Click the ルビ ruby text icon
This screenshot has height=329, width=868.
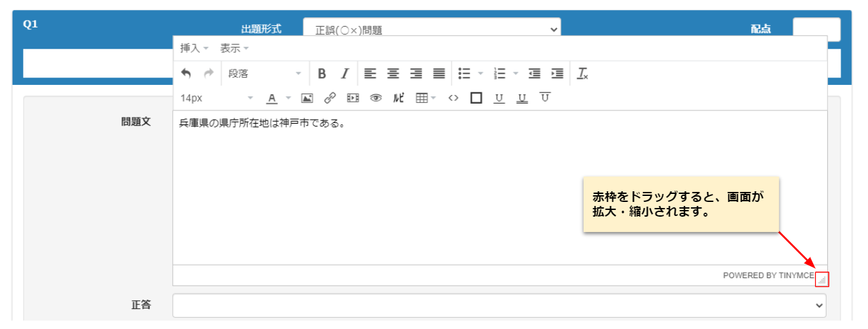(399, 98)
